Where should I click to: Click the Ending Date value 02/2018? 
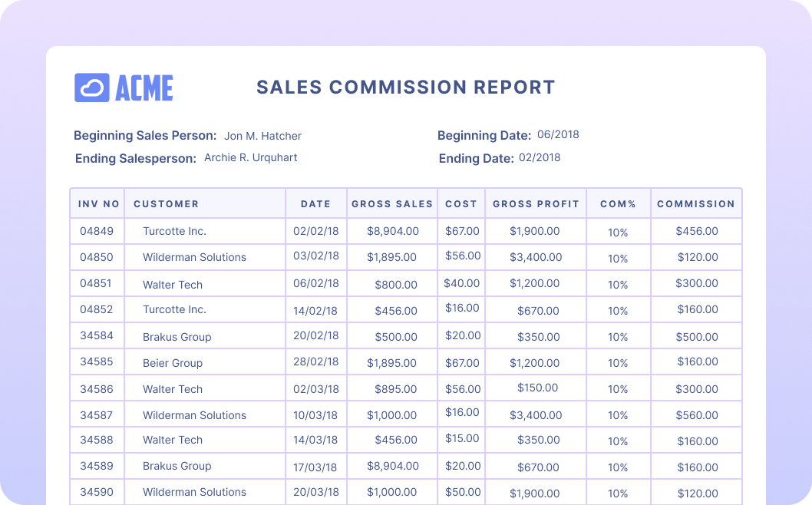pos(540,157)
